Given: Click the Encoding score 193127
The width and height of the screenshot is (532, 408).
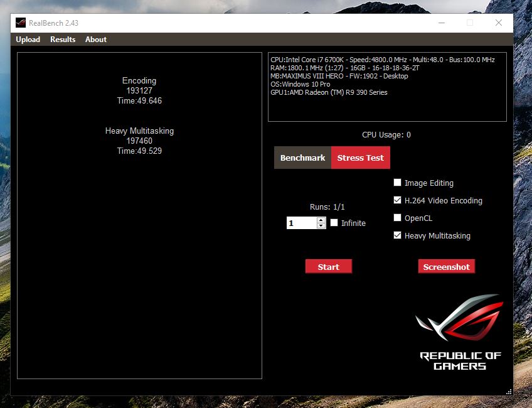Looking at the screenshot, I should click(139, 90).
